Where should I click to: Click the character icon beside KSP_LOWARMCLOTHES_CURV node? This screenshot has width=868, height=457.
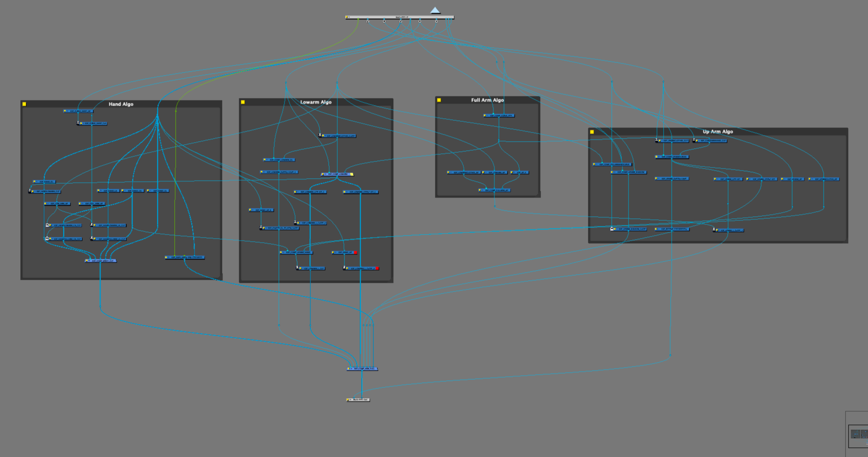(320, 135)
